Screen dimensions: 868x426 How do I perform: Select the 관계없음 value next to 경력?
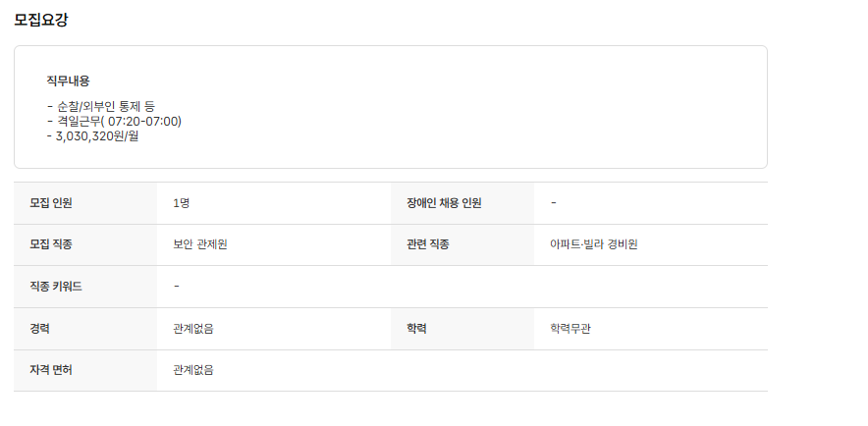click(x=193, y=329)
